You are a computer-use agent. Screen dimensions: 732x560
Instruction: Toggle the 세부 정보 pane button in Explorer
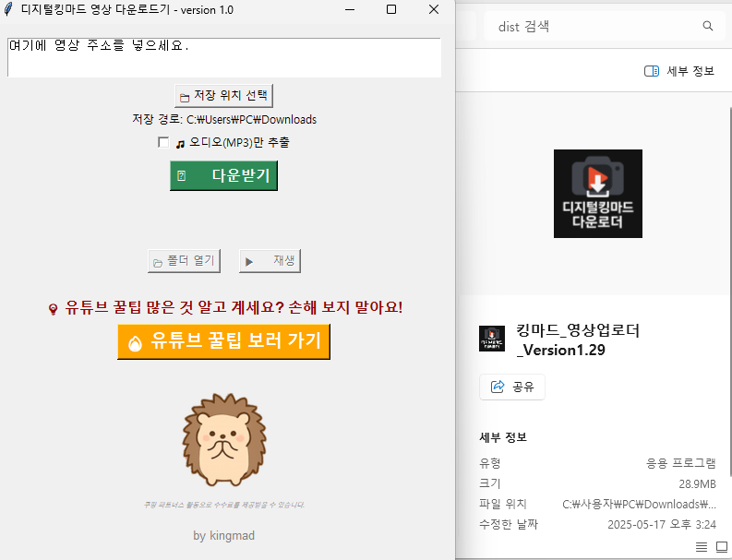[679, 71]
